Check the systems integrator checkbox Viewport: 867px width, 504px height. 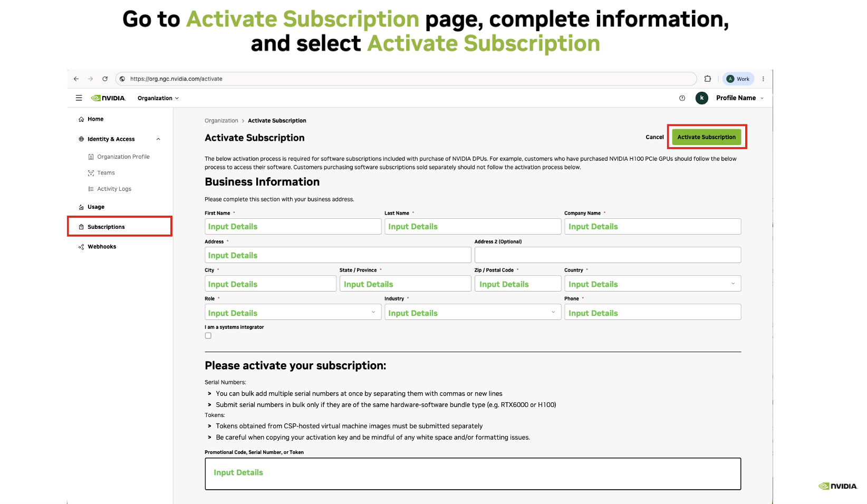pyautogui.click(x=208, y=336)
